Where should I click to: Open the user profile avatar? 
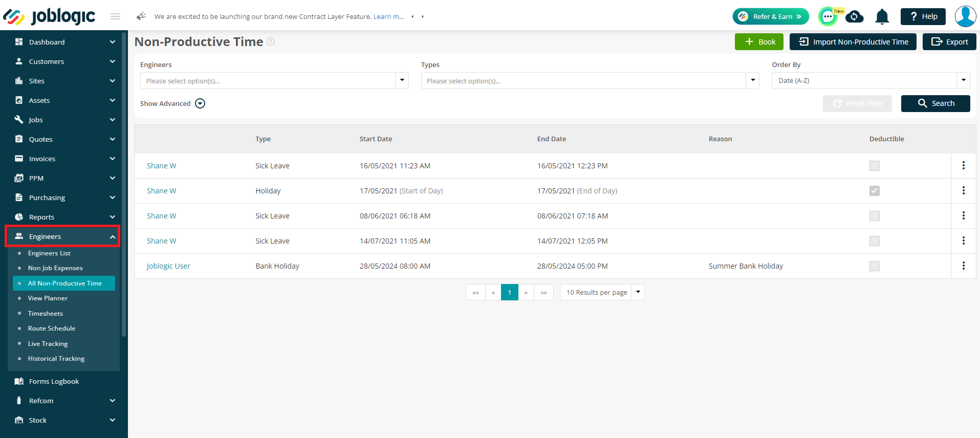pyautogui.click(x=965, y=16)
